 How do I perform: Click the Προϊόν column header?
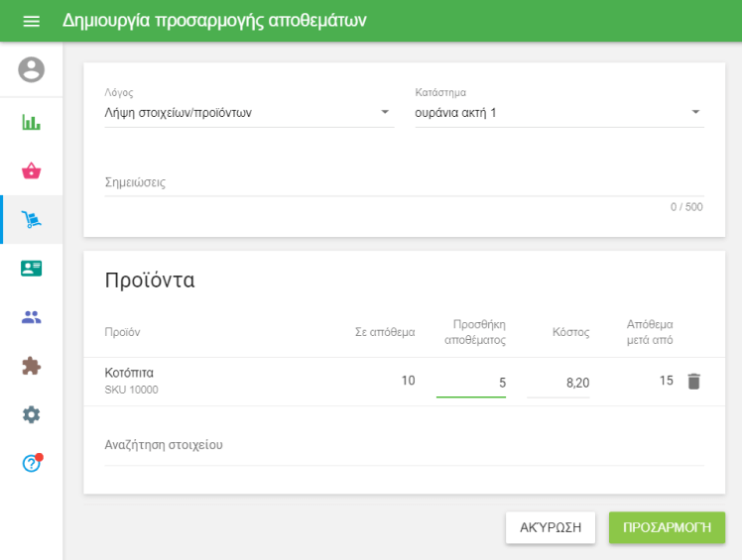pos(122,332)
